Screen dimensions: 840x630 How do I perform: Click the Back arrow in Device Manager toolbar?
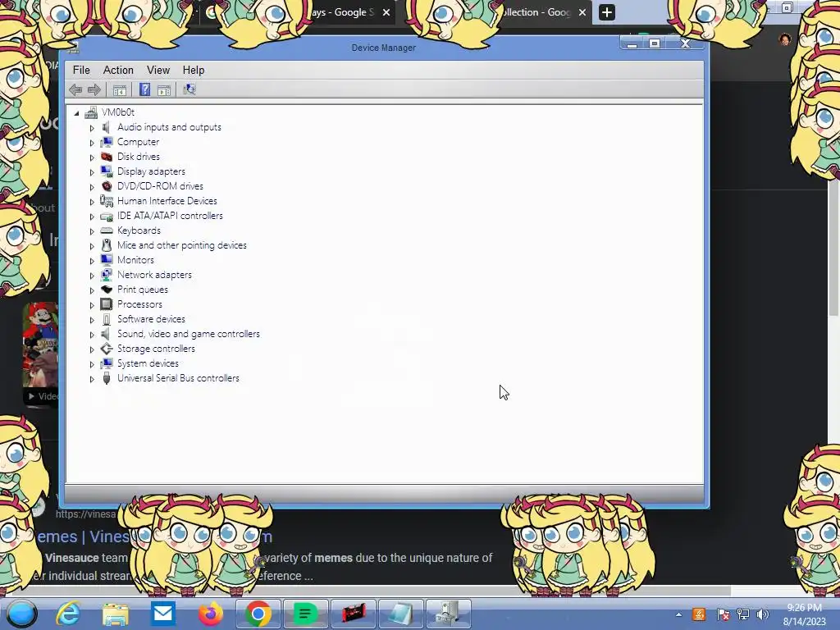tap(75, 90)
